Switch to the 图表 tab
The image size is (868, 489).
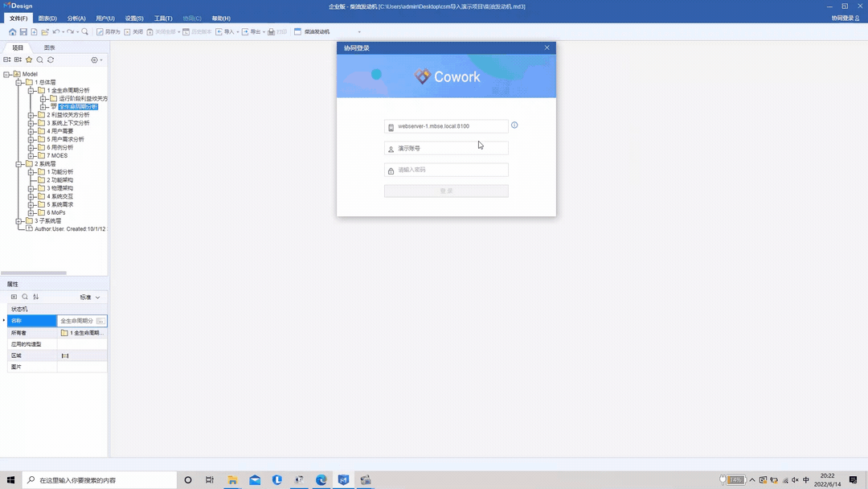50,48
